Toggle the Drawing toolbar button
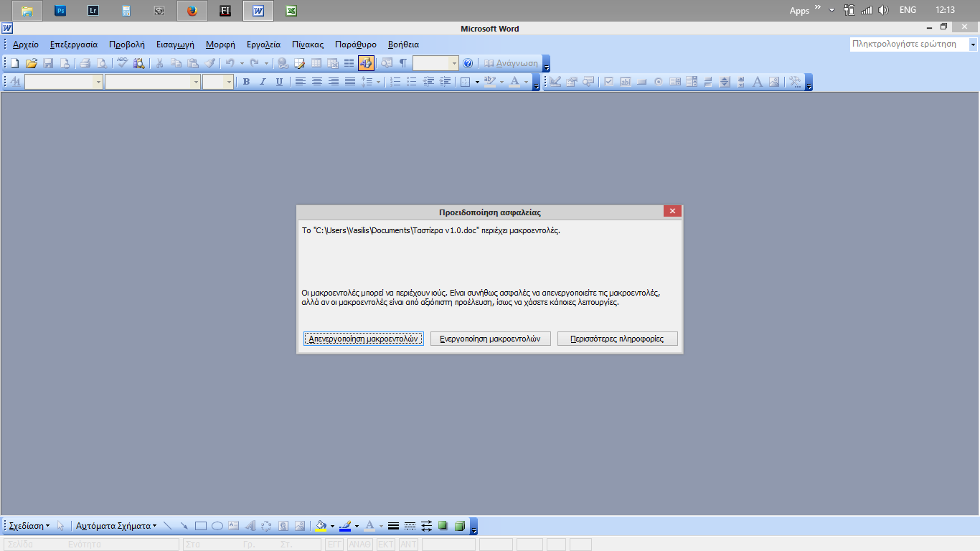This screenshot has width=980, height=551. (x=365, y=63)
